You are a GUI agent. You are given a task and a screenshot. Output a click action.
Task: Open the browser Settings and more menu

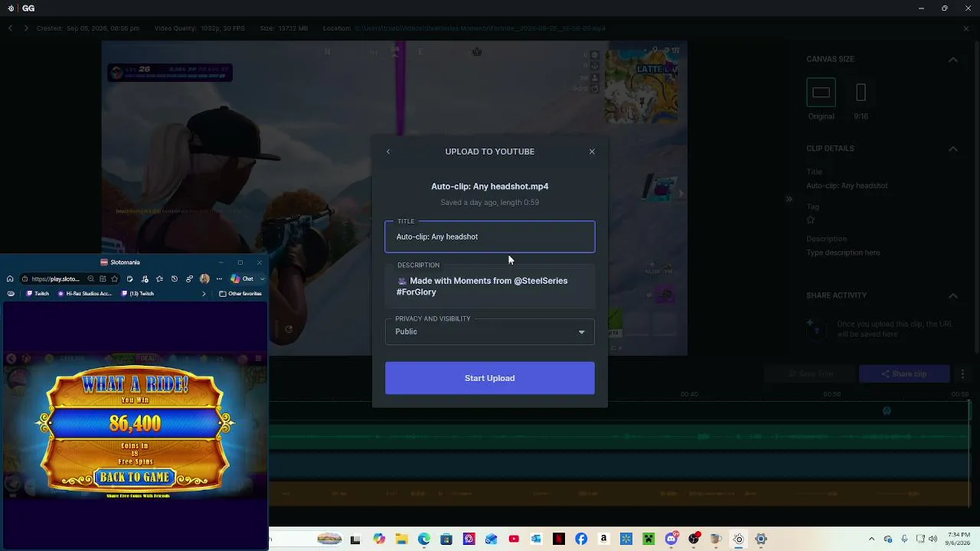pyautogui.click(x=219, y=279)
